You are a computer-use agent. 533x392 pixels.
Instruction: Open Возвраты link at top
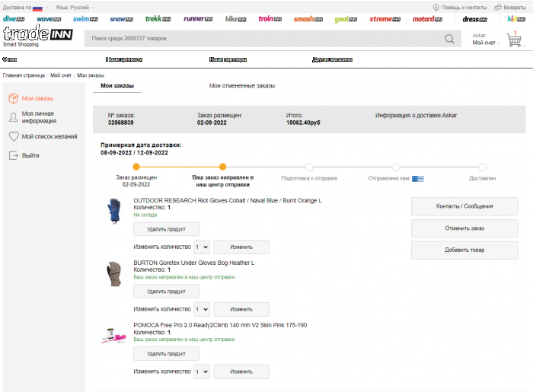(515, 8)
